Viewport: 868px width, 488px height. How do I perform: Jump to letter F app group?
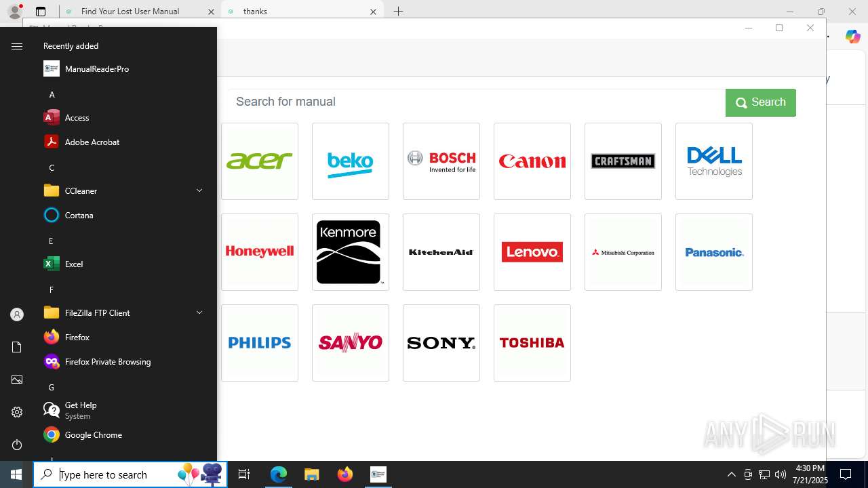(51, 290)
